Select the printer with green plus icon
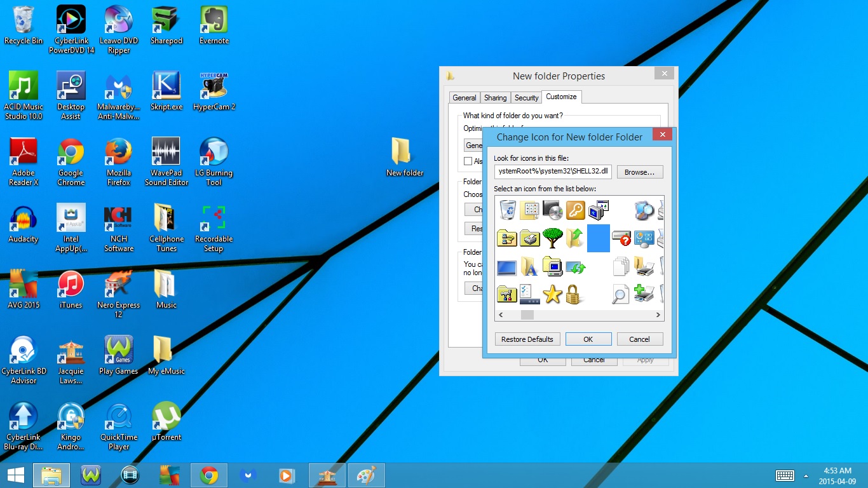The width and height of the screenshot is (868, 488). [x=644, y=294]
